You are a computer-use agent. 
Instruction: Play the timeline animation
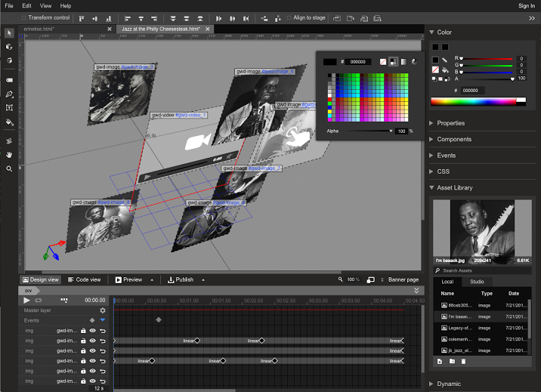coord(26,301)
